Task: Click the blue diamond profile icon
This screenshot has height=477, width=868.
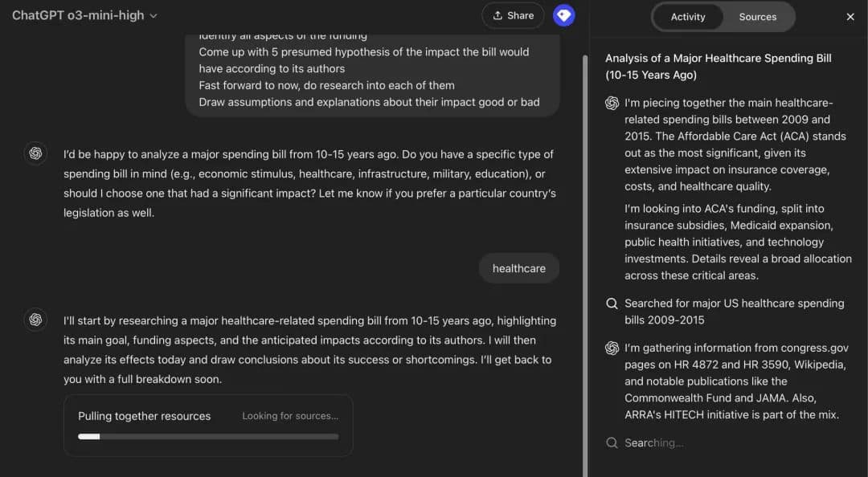Action: 564,15
